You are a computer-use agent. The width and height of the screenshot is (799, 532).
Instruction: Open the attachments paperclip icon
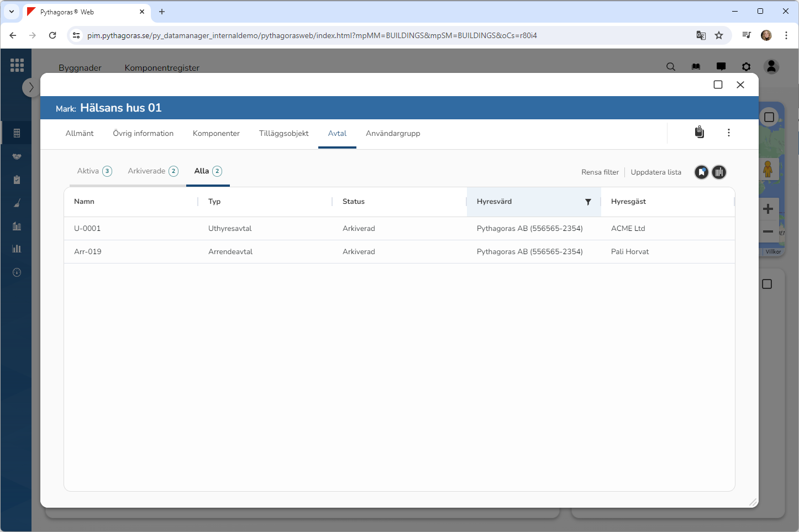699,132
